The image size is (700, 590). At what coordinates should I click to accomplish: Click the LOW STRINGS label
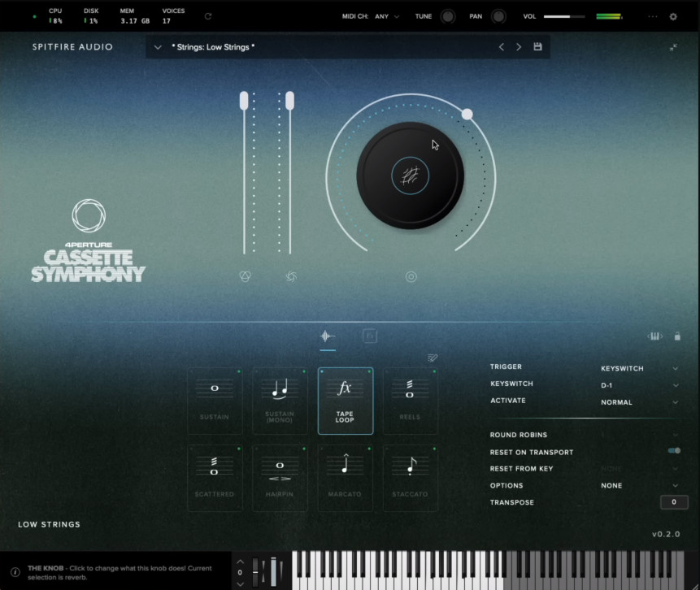(49, 524)
